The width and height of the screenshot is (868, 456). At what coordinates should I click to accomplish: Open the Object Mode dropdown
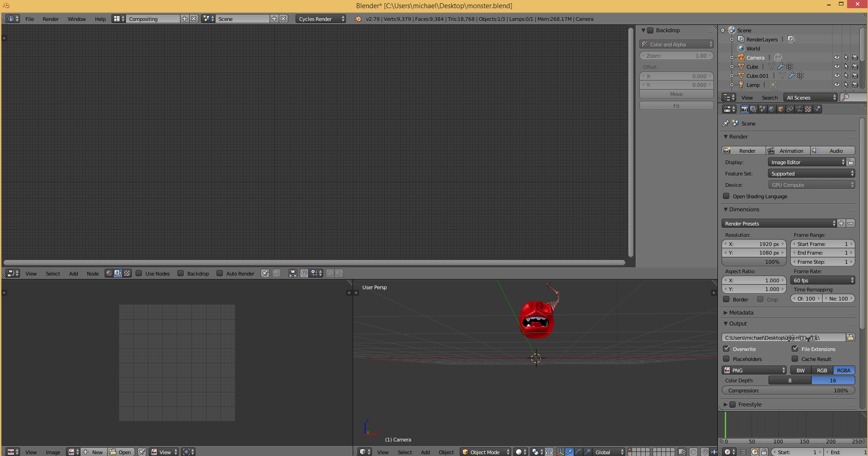coord(485,452)
